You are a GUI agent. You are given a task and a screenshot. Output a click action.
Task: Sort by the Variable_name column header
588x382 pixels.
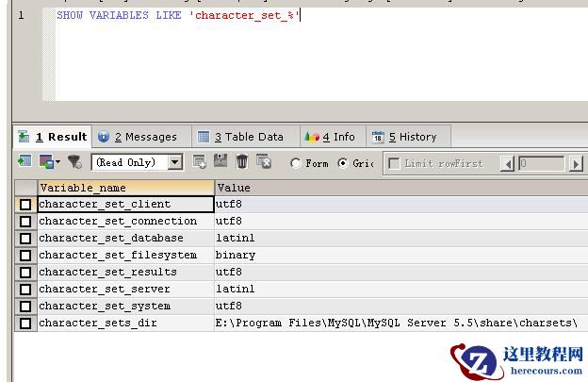125,188
